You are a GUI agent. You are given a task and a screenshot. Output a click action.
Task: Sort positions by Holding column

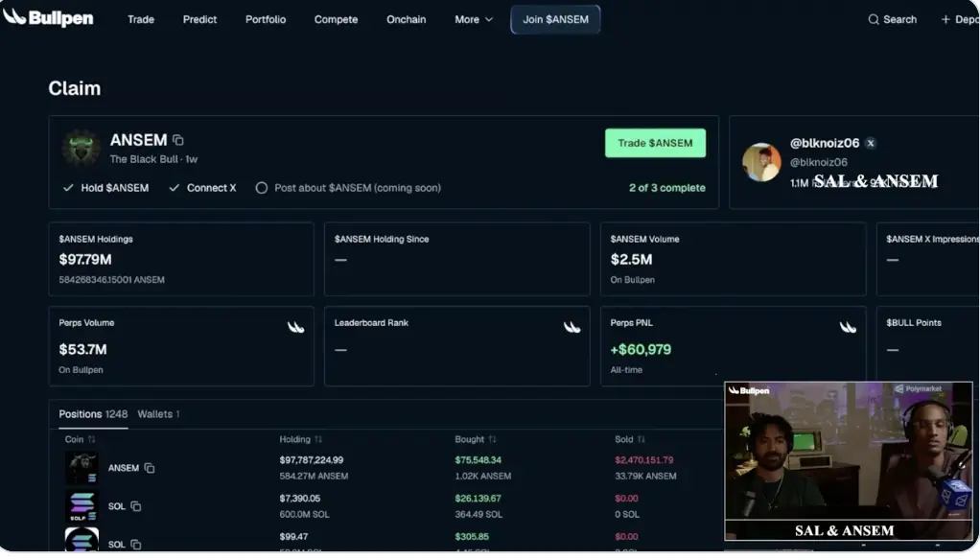(x=301, y=439)
